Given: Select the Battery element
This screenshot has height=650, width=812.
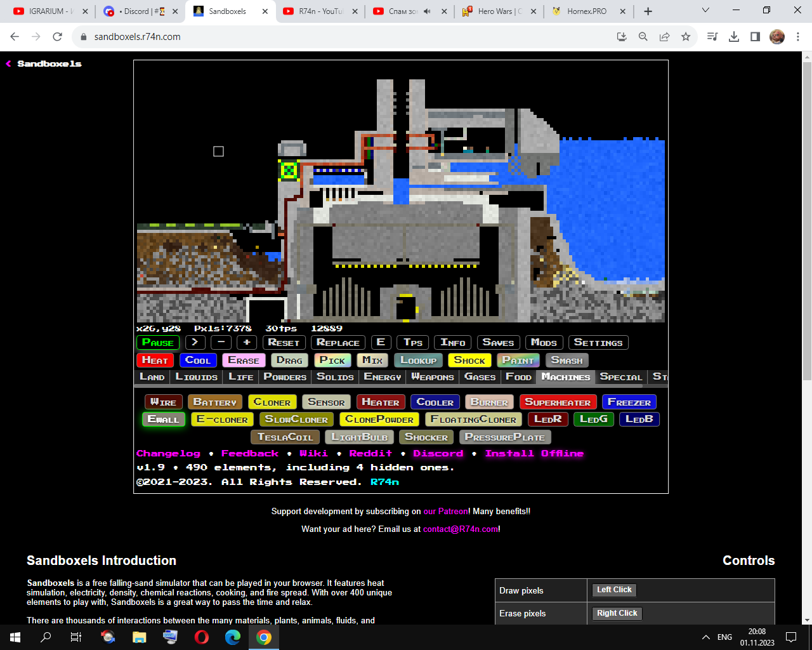Looking at the screenshot, I should [214, 402].
